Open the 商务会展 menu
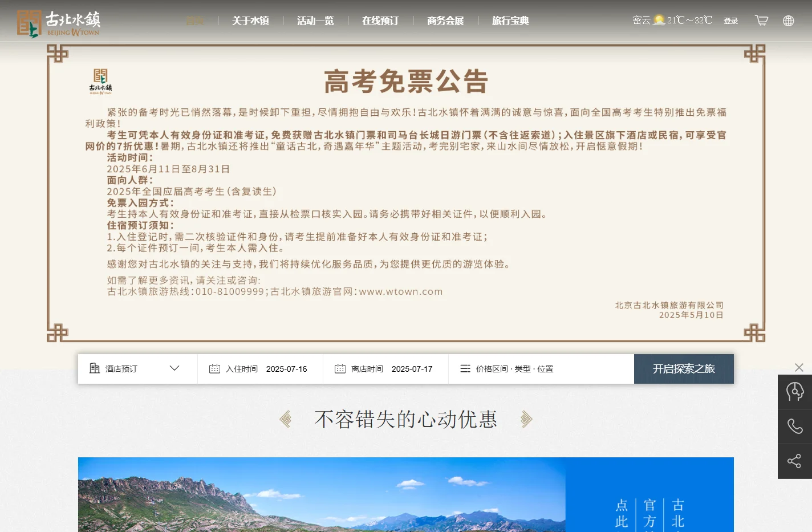812x532 pixels. tap(445, 21)
